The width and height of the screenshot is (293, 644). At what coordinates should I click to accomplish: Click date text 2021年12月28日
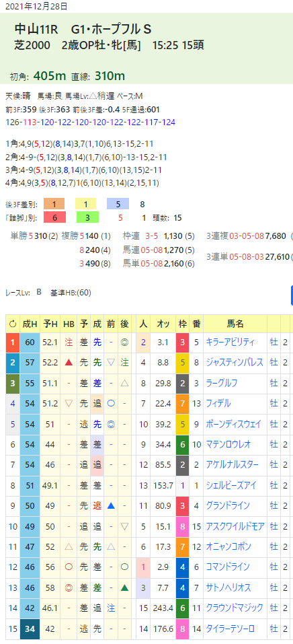pos(36,6)
